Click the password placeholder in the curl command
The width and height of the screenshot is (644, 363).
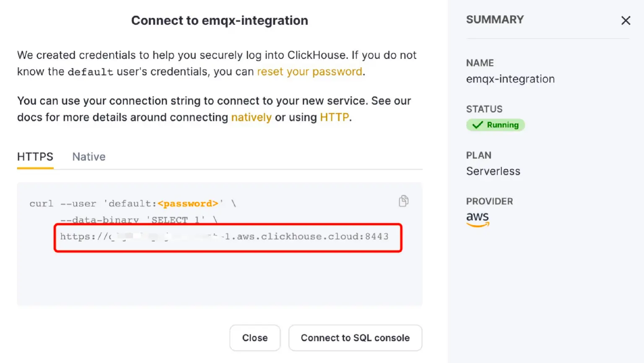pos(189,203)
